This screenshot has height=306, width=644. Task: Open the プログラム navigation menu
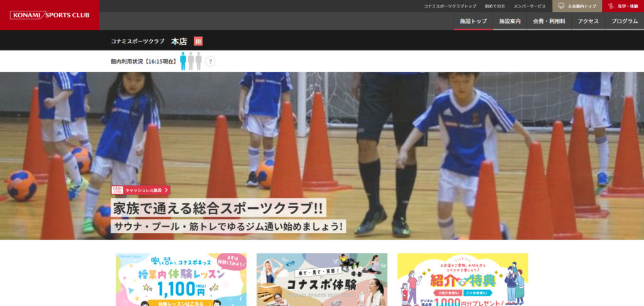[x=625, y=21]
